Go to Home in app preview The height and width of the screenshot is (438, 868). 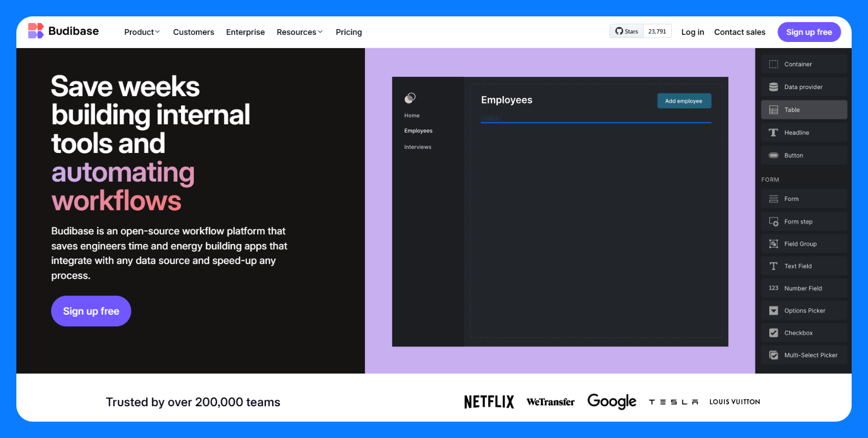coord(412,116)
